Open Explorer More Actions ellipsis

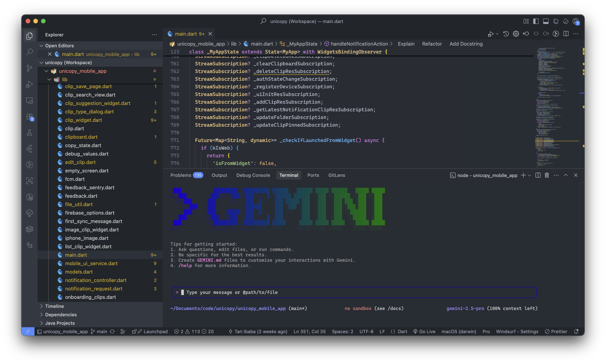pos(154,35)
